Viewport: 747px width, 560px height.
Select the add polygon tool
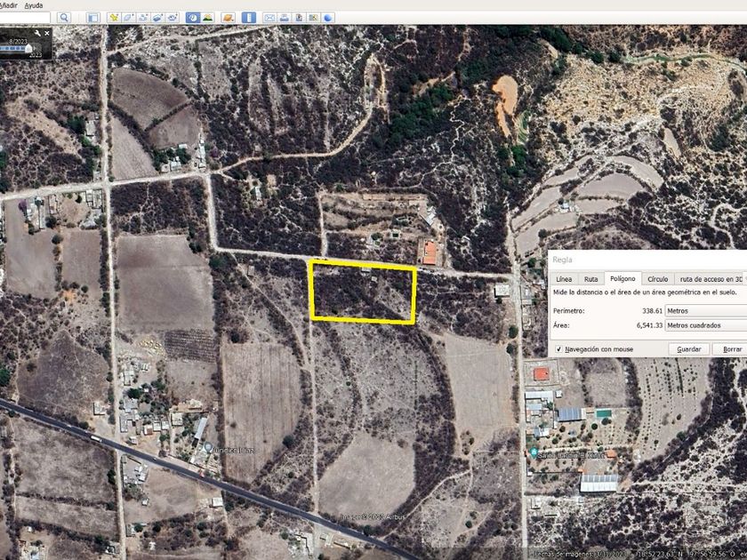coord(129,18)
